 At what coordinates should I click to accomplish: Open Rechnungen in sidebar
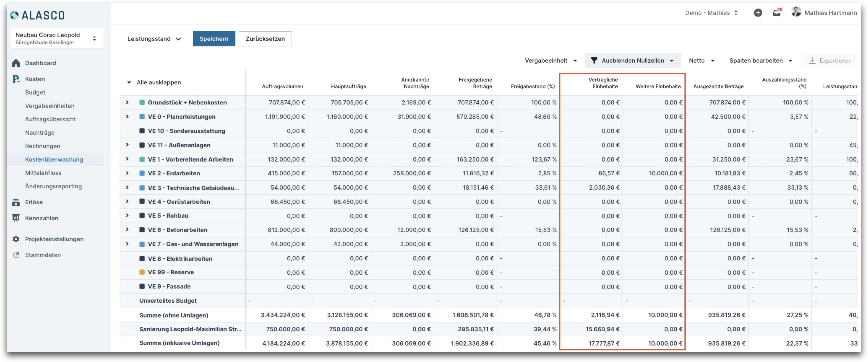(43, 146)
